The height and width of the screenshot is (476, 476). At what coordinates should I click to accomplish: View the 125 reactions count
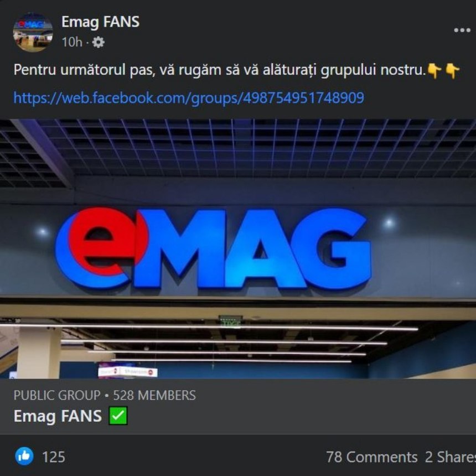[x=54, y=457]
